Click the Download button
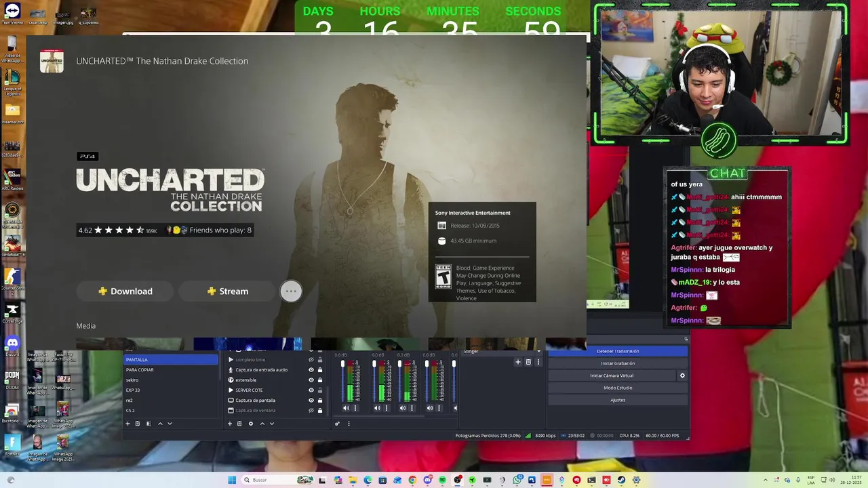This screenshot has width=868, height=488. [125, 291]
